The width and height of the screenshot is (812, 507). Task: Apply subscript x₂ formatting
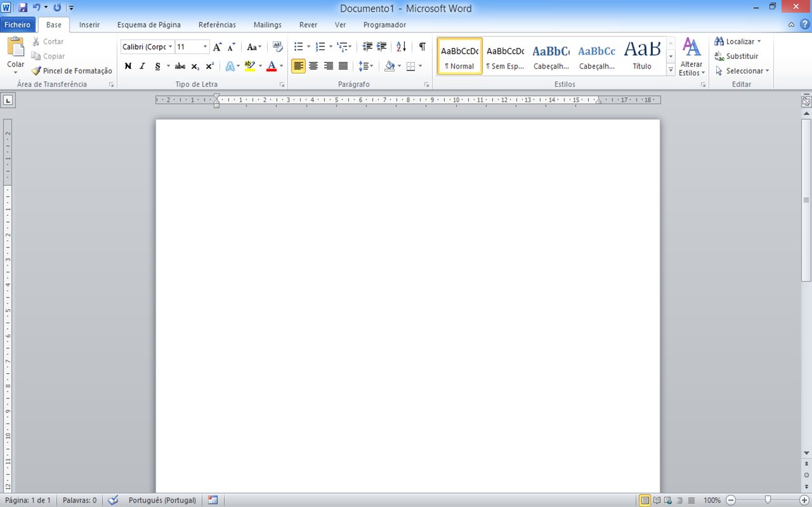pyautogui.click(x=195, y=66)
